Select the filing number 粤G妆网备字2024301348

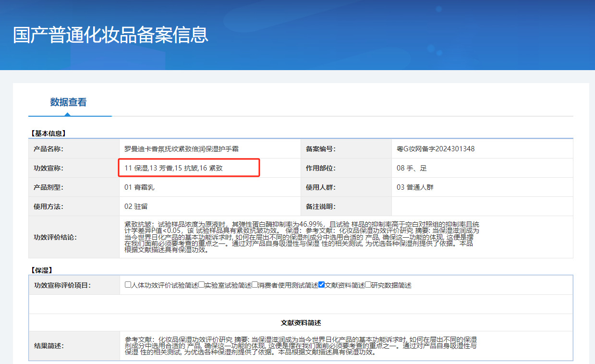pyautogui.click(x=436, y=149)
